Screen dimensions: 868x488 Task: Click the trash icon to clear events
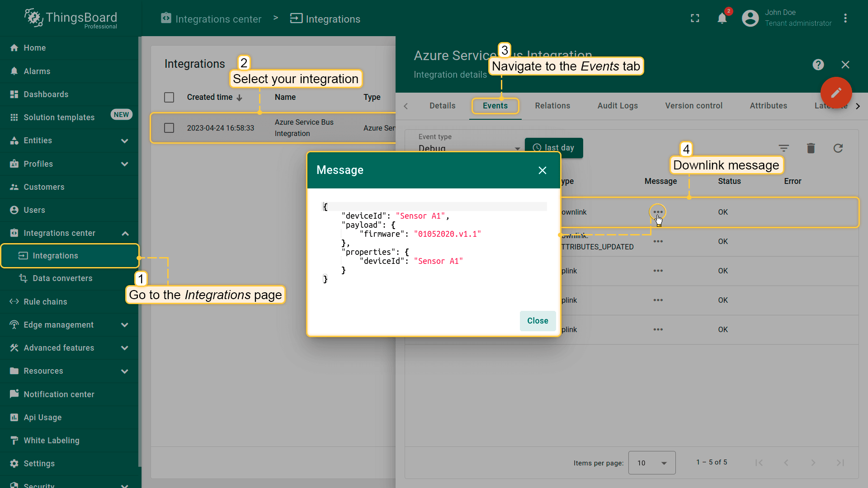click(x=811, y=148)
